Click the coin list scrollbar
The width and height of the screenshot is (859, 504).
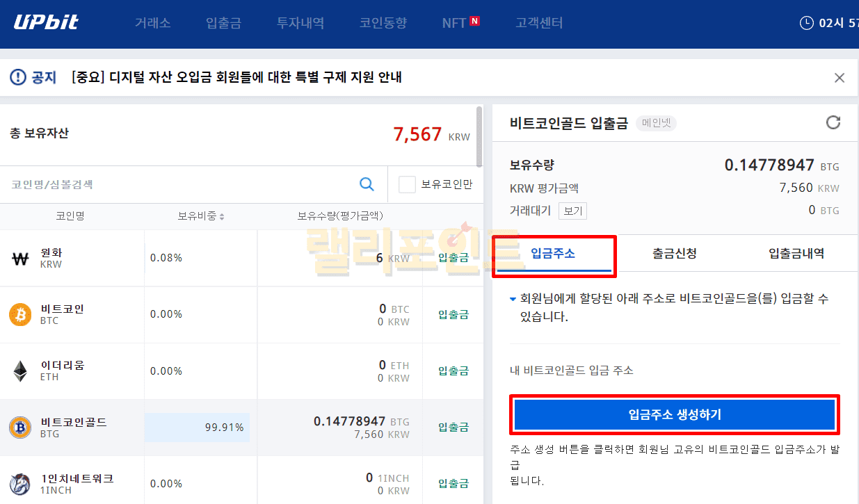point(479,137)
